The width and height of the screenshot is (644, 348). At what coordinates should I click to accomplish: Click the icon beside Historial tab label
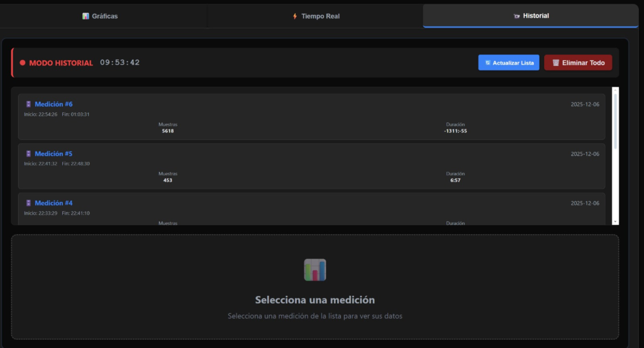(516, 16)
